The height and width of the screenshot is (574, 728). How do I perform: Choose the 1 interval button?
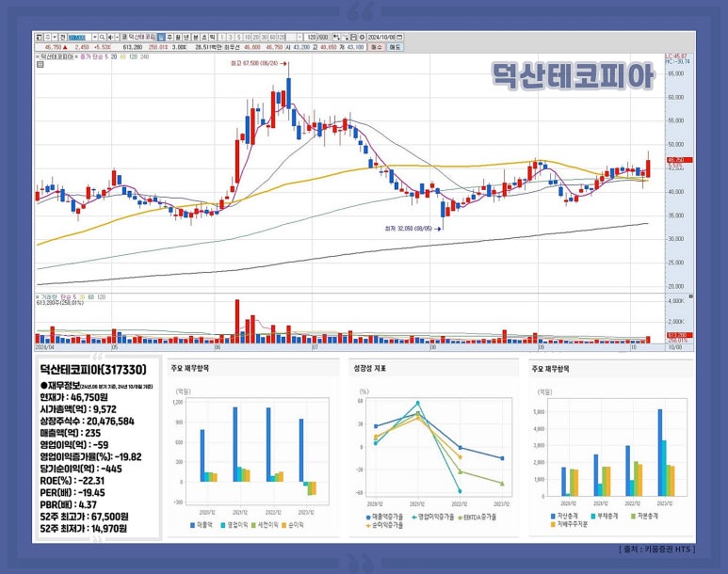222,37
